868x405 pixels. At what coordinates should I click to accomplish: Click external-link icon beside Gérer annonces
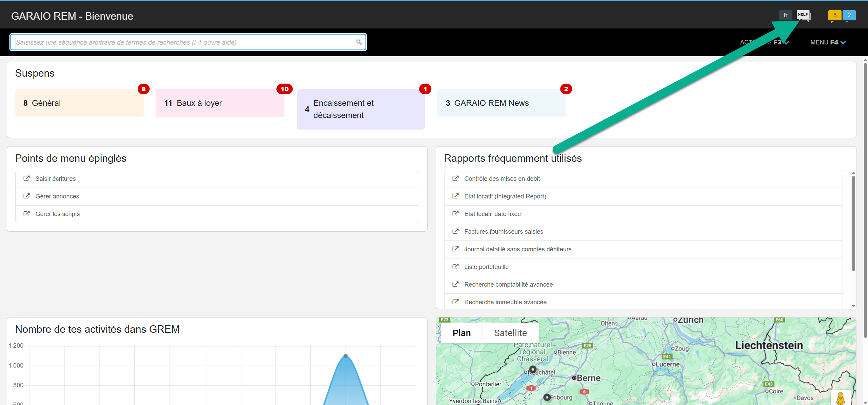pos(26,196)
